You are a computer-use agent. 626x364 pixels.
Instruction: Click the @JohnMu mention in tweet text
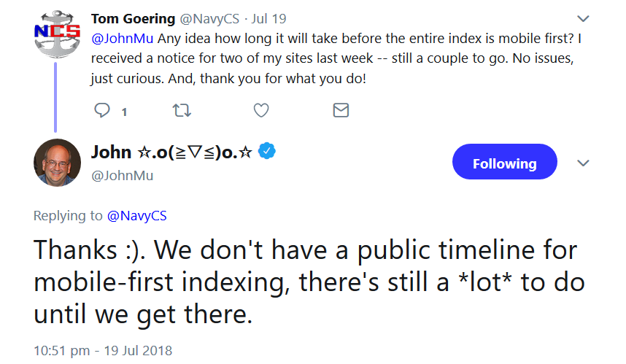click(123, 38)
